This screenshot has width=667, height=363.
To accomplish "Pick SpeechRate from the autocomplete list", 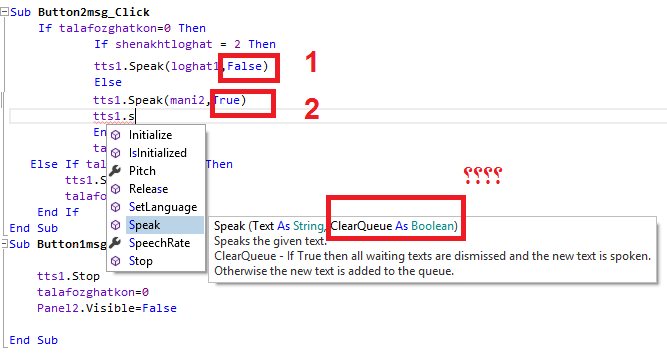I will (159, 243).
